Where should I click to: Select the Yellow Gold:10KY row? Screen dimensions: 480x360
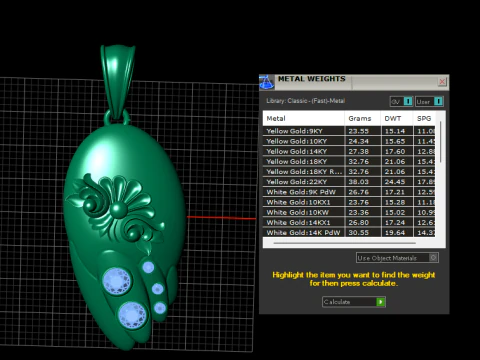pos(349,141)
